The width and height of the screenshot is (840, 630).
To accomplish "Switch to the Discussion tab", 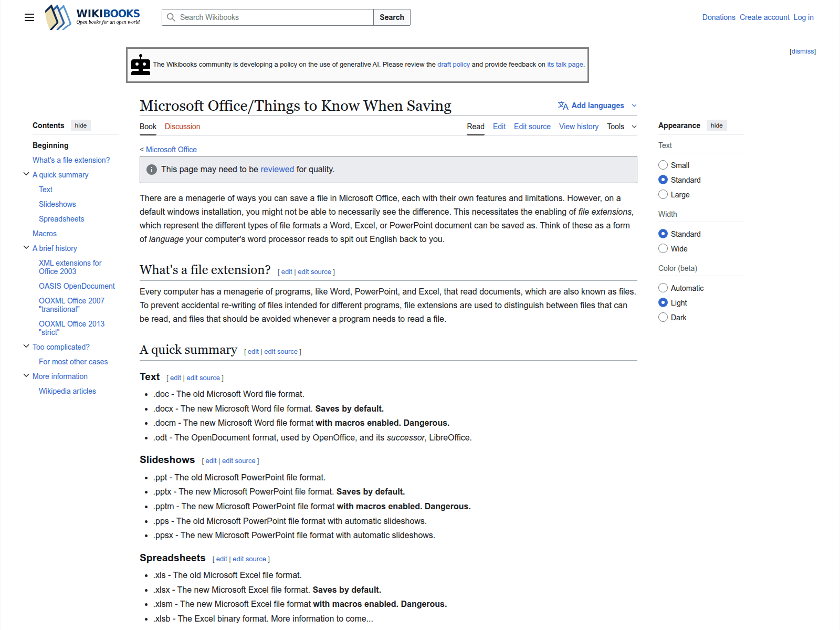I will (x=182, y=127).
